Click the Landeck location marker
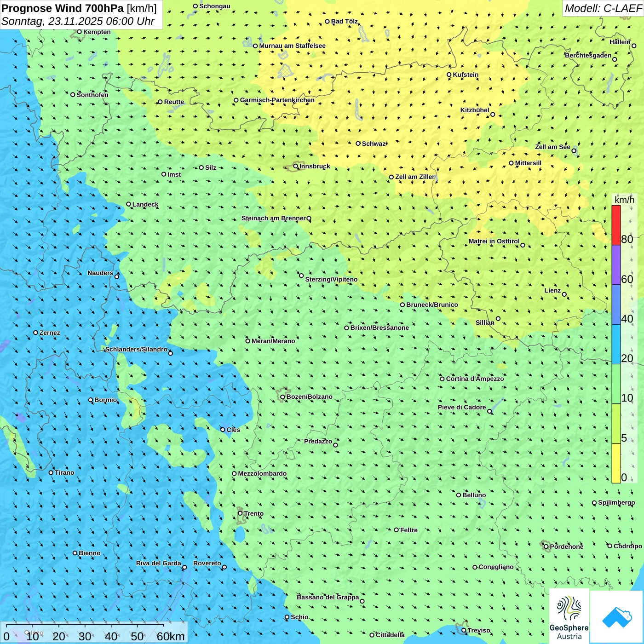The height and width of the screenshot is (644, 644). [x=128, y=204]
